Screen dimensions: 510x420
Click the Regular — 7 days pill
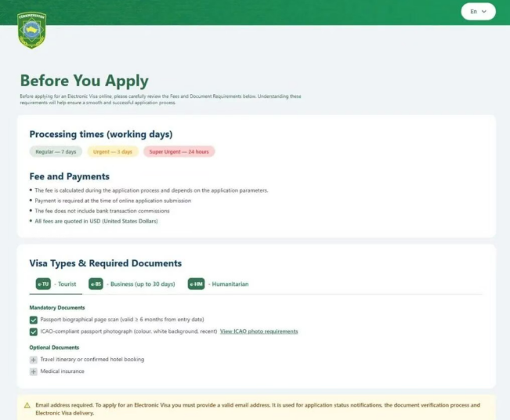point(56,151)
